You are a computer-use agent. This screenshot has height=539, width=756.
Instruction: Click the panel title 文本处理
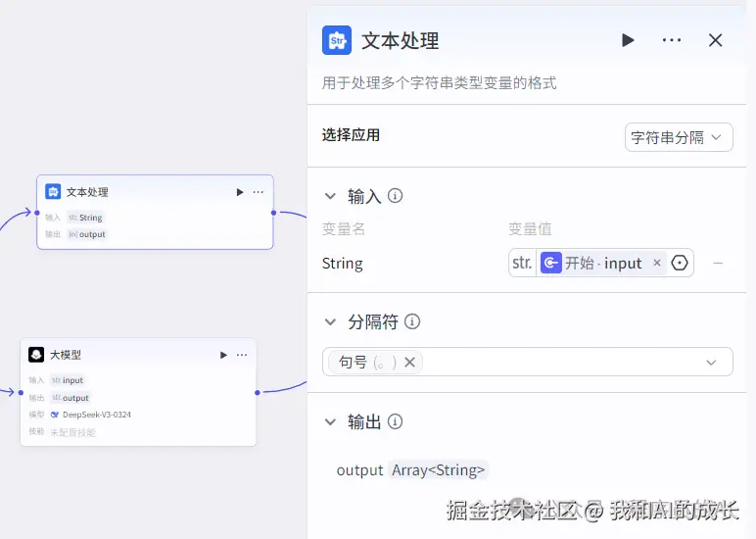point(401,40)
